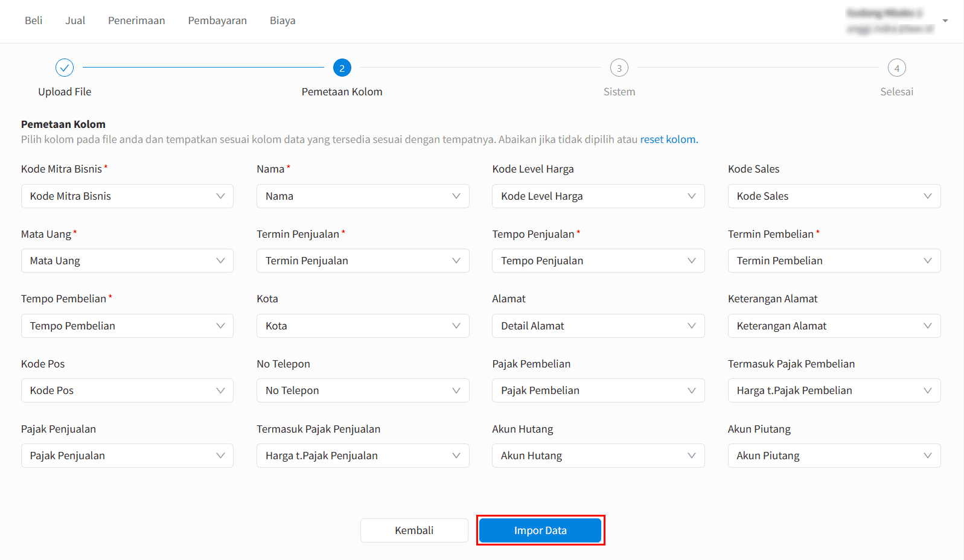
Task: Click the Kembali button
Action: click(x=414, y=530)
